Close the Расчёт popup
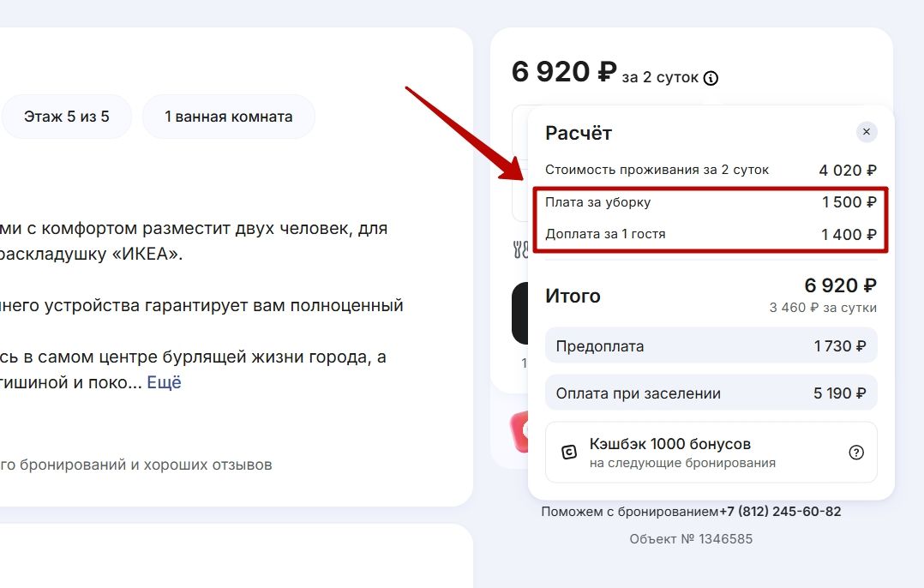This screenshot has height=588, width=924. click(866, 132)
